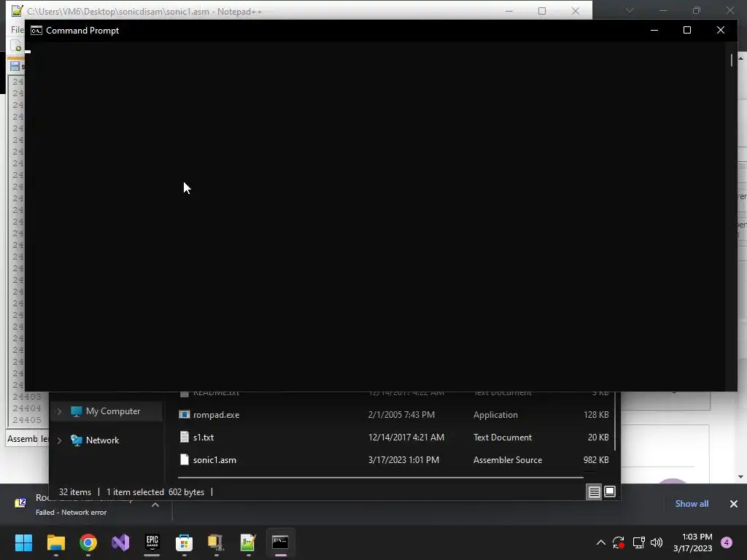This screenshot has height=560, width=747.
Task: Launch Google Chrome from the taskbar
Action: click(x=88, y=542)
